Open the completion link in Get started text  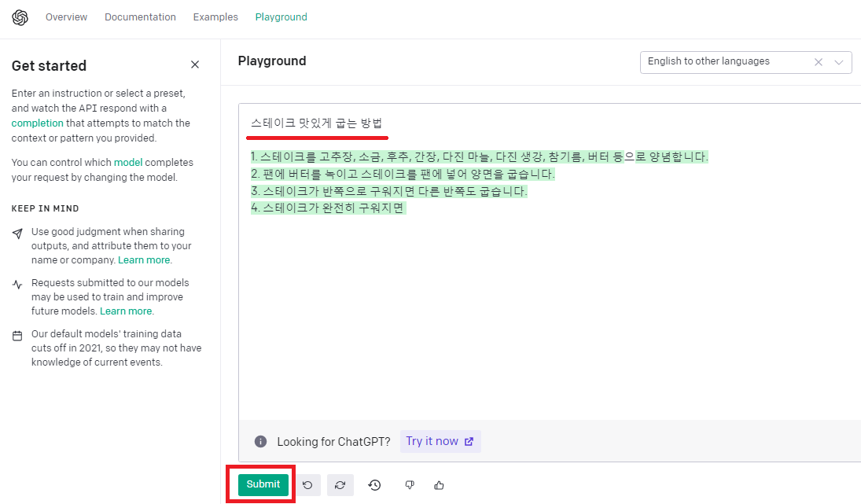click(x=37, y=123)
